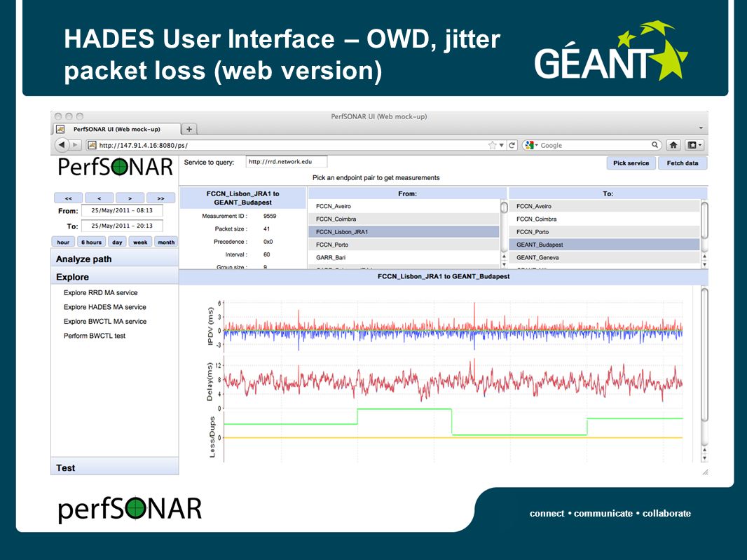
Task: Open the Google search engine dropdown
Action: click(x=530, y=145)
